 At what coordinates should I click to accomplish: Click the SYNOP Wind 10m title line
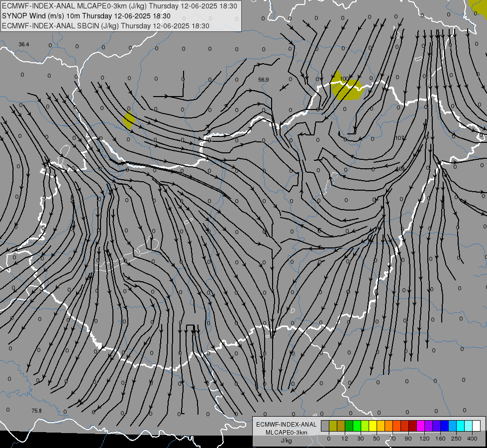pos(86,16)
